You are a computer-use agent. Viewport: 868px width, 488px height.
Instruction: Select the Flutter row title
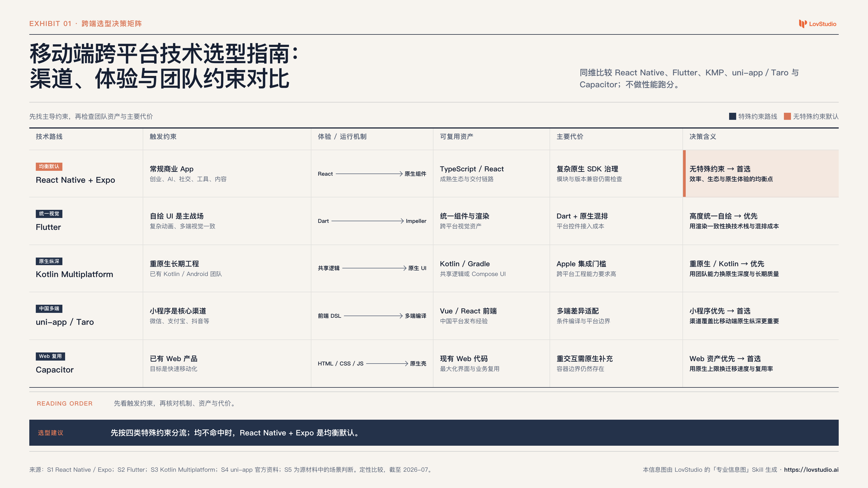pos(48,227)
